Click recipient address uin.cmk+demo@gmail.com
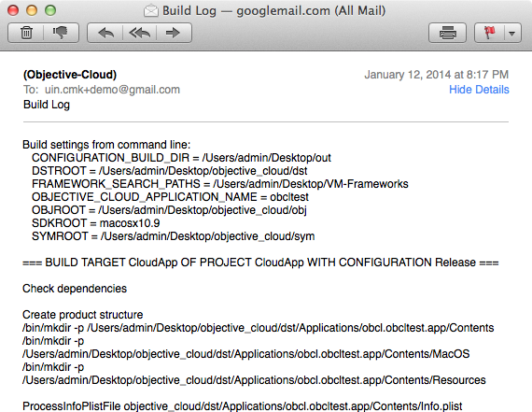532x412 pixels. pyautogui.click(x=112, y=90)
